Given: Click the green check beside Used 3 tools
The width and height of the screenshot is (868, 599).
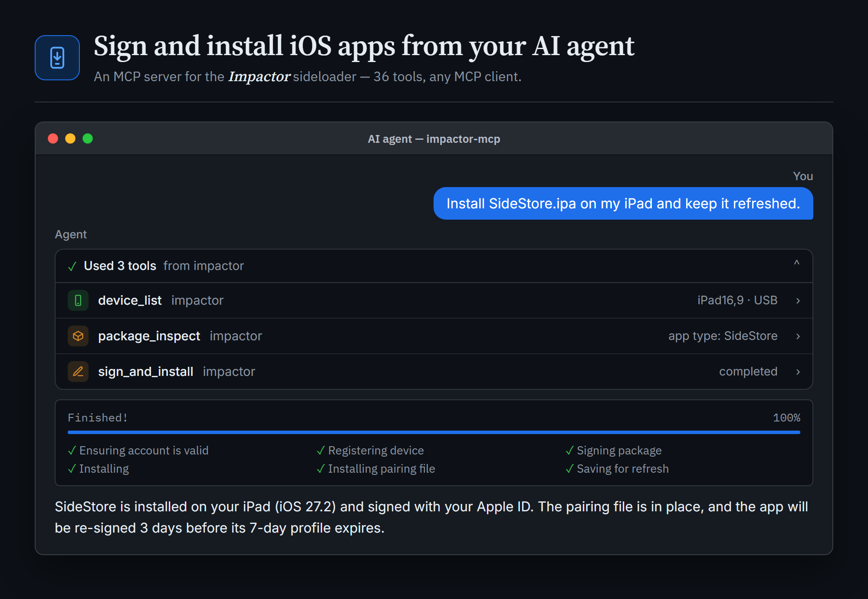Looking at the screenshot, I should tap(72, 266).
